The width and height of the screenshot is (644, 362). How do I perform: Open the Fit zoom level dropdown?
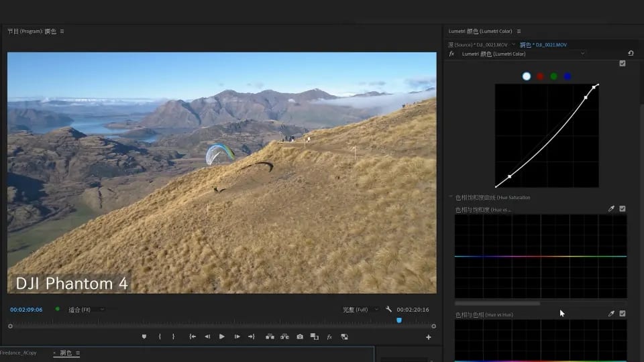click(87, 310)
